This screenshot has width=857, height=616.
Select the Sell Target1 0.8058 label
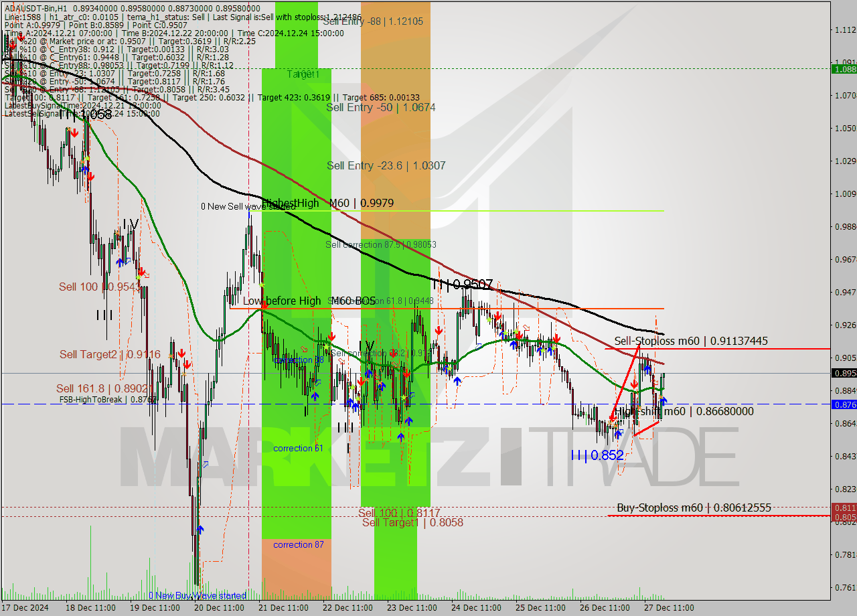point(412,522)
